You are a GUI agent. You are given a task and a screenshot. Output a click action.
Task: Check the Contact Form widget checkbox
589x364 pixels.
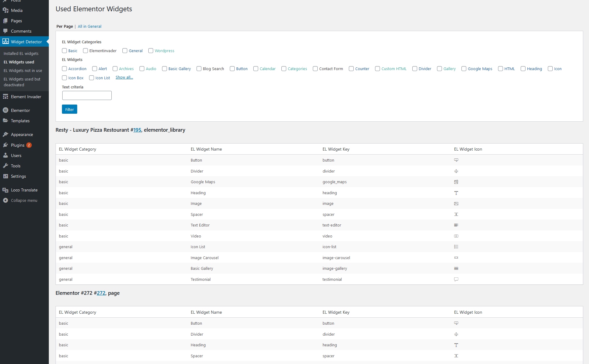[x=315, y=69]
